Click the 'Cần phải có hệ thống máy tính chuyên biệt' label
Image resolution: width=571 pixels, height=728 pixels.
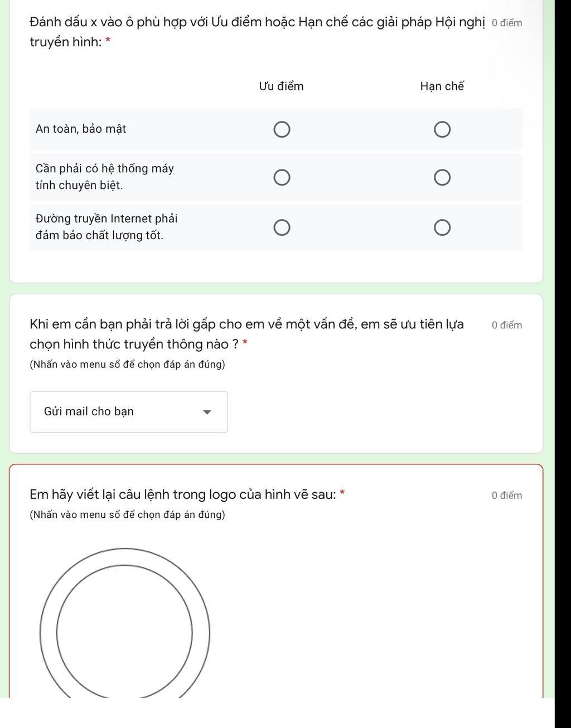105,177
